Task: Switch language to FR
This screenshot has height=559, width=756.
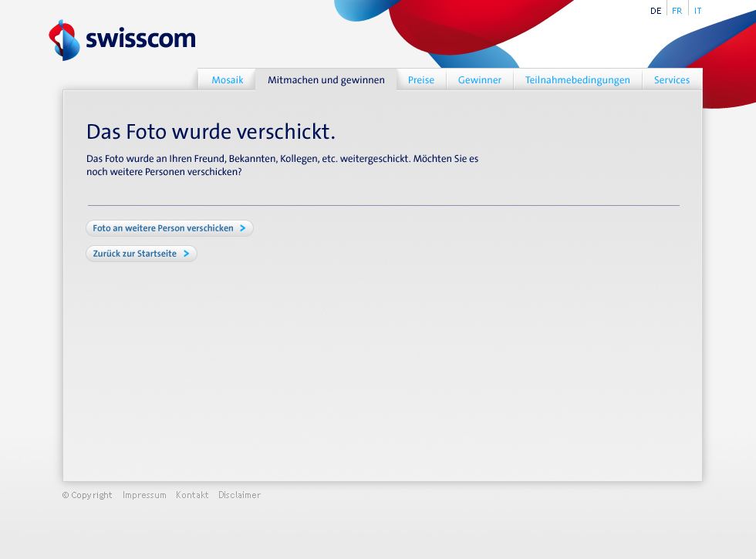Action: [x=677, y=11]
